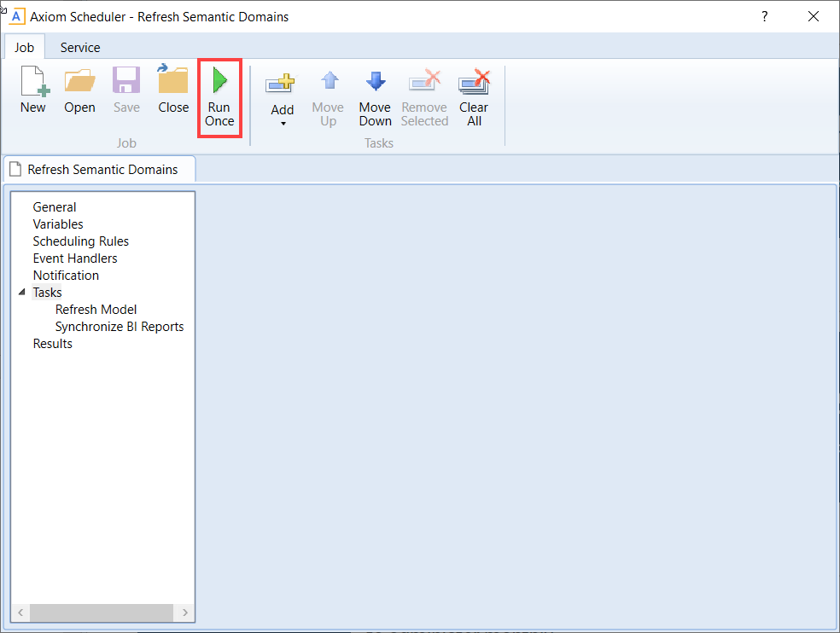Screen dimensions: 840x633
Task: Select the Tasks node
Action: [x=47, y=293]
